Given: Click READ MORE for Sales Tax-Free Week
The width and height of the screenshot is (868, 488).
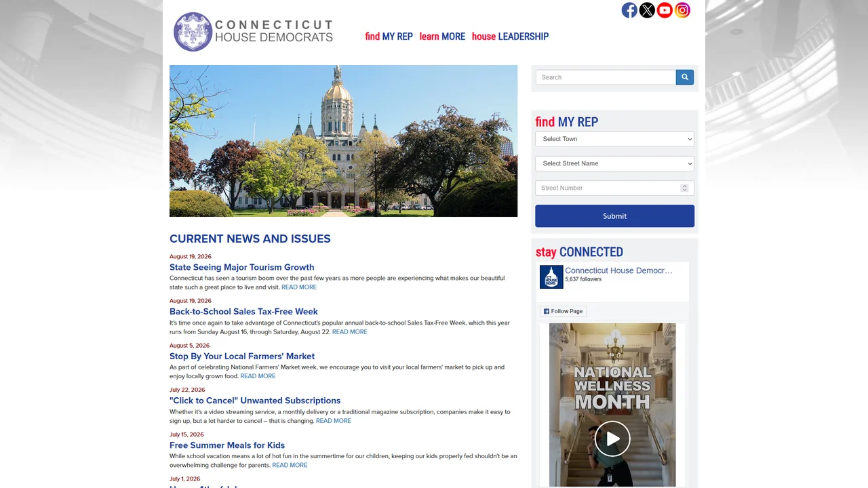Looking at the screenshot, I should click(350, 332).
